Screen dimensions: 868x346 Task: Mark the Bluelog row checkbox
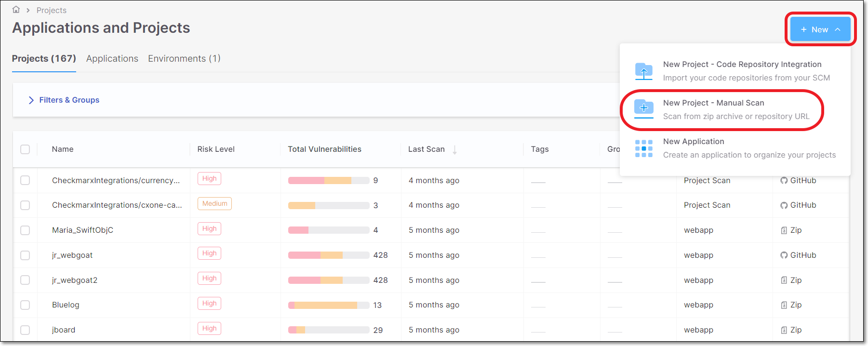tap(25, 305)
